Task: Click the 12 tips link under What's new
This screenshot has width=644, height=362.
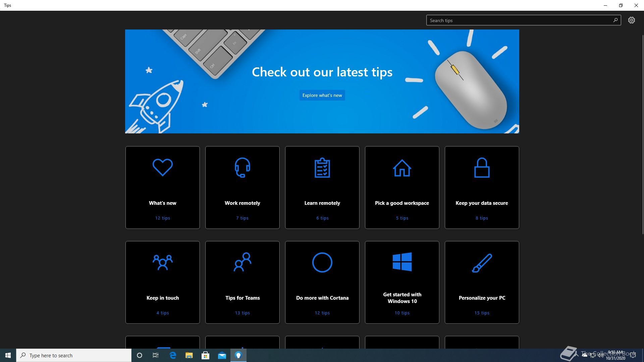Action: 162,218
